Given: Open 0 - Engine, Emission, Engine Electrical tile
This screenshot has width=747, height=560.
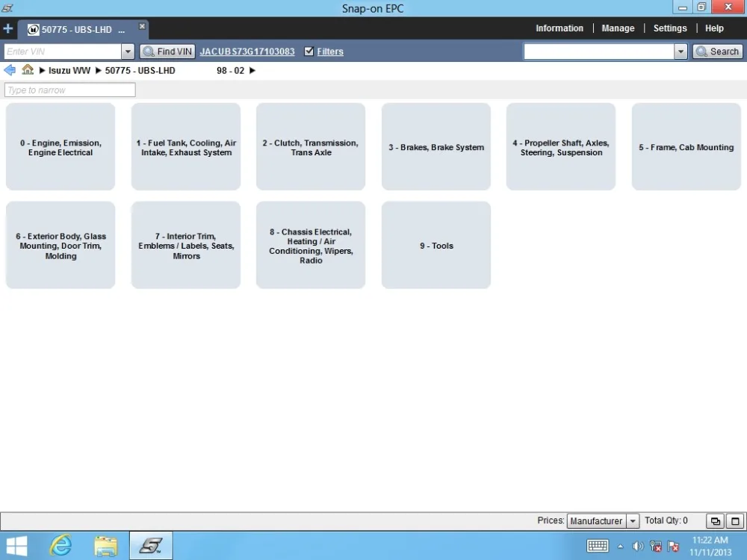Looking at the screenshot, I should click(61, 146).
